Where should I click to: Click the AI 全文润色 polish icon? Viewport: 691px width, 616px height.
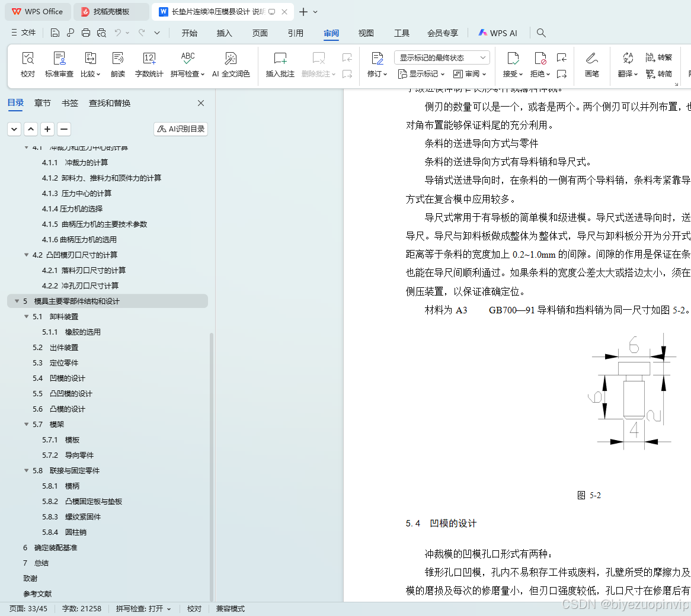pyautogui.click(x=231, y=65)
